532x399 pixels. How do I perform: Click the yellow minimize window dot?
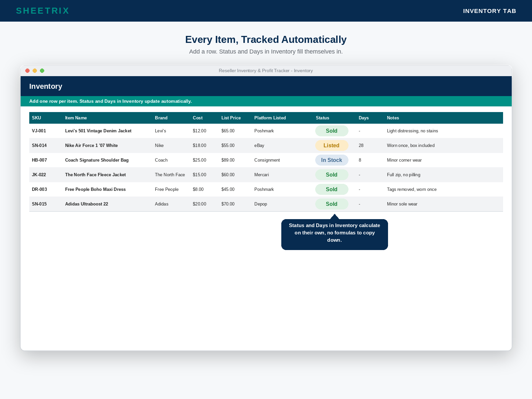[35, 70]
